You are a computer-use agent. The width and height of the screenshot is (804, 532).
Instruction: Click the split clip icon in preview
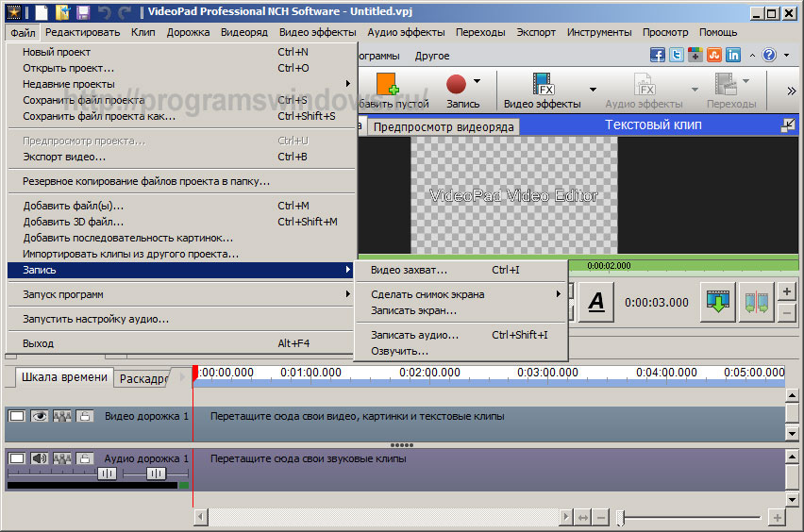tap(756, 302)
